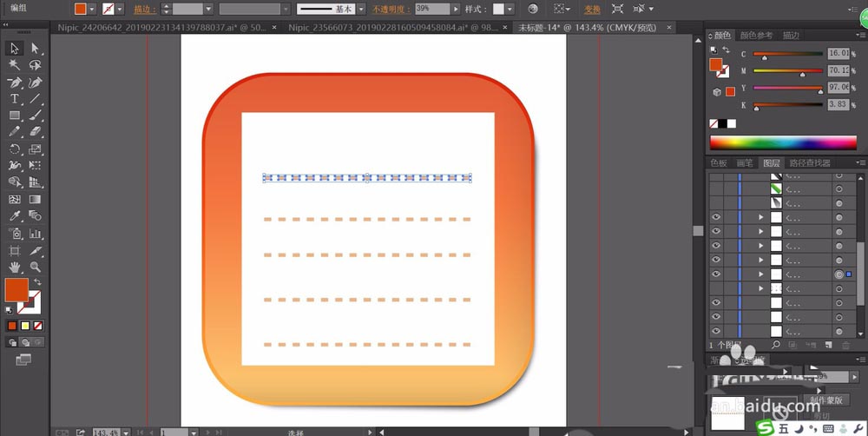Viewport: 868px width, 436px height.
Task: Switch to the 路径查找器 pathfinder tab
Action: 810,163
